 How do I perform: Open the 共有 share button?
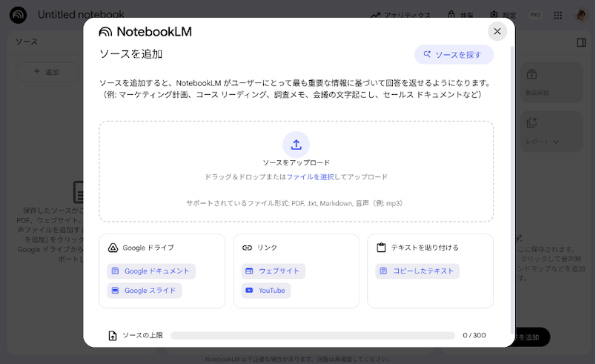460,15
